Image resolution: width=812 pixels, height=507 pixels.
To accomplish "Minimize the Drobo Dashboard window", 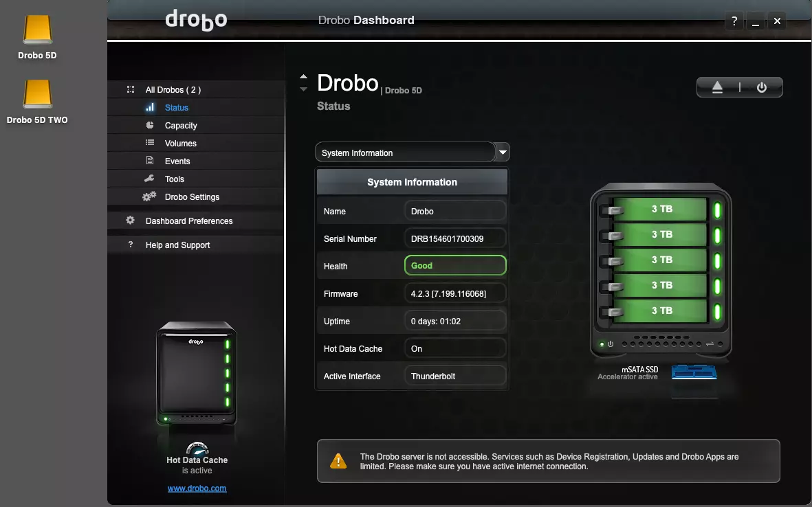I will click(756, 21).
